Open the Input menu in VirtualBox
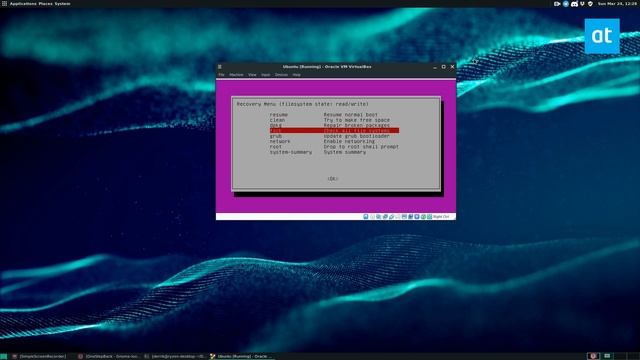Viewport: 640px width, 360px height. [266, 75]
